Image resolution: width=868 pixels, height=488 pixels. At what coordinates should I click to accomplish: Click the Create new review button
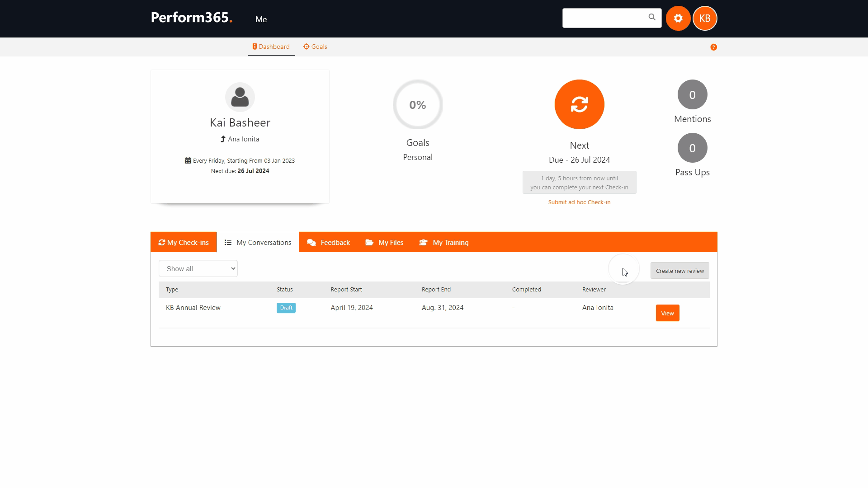679,271
